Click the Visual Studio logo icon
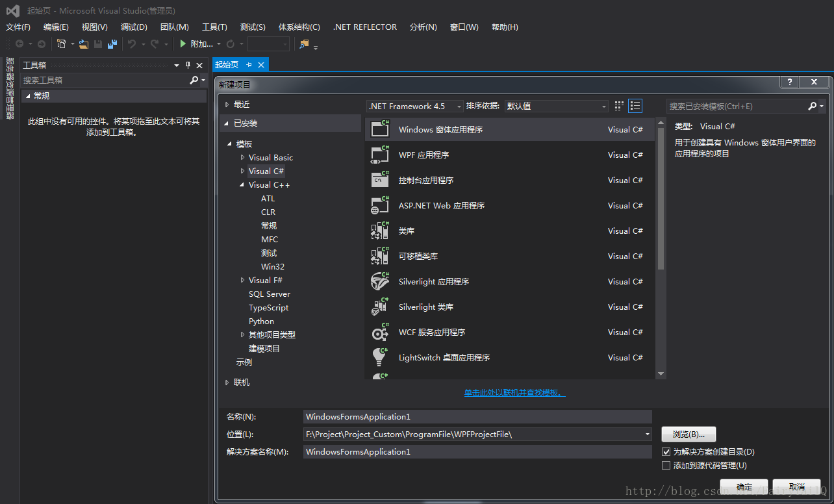Viewport: 834px width, 504px height. pyautogui.click(x=13, y=10)
